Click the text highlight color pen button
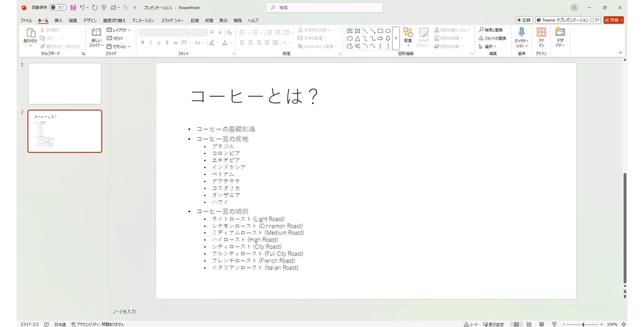Image resolution: width=644 pixels, height=327 pixels. 212,43
